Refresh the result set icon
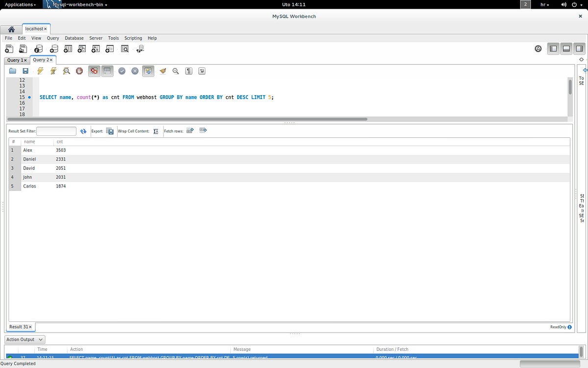The height and width of the screenshot is (368, 588). [x=83, y=131]
